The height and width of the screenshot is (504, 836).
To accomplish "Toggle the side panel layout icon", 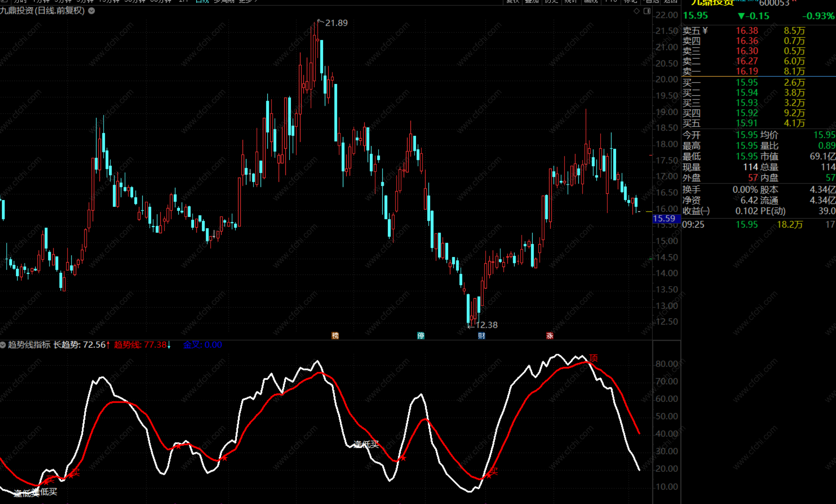I will pos(647,11).
